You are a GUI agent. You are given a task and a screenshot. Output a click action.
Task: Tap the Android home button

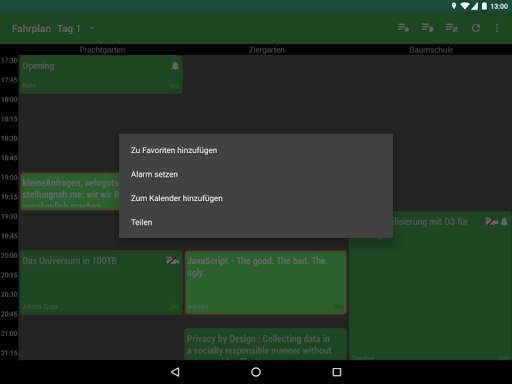(256, 372)
